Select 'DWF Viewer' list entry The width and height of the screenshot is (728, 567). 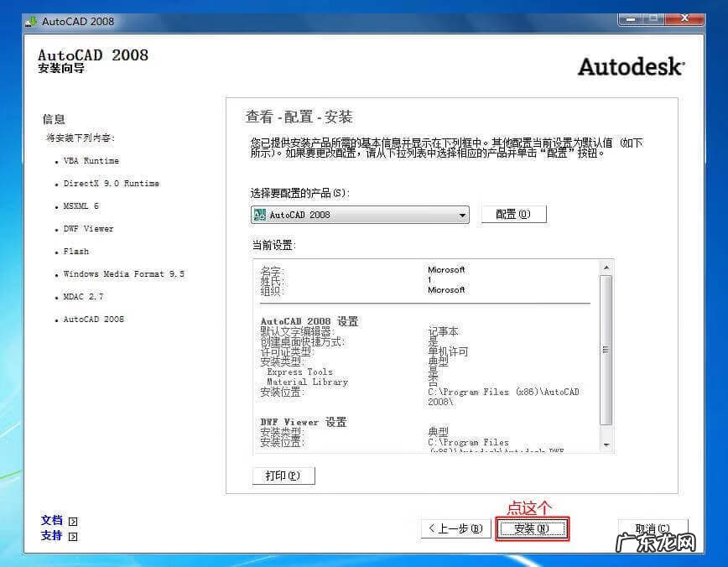click(88, 228)
